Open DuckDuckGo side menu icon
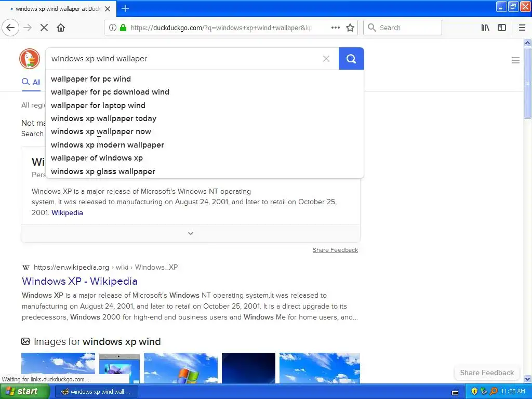532x399 pixels. pos(515,60)
